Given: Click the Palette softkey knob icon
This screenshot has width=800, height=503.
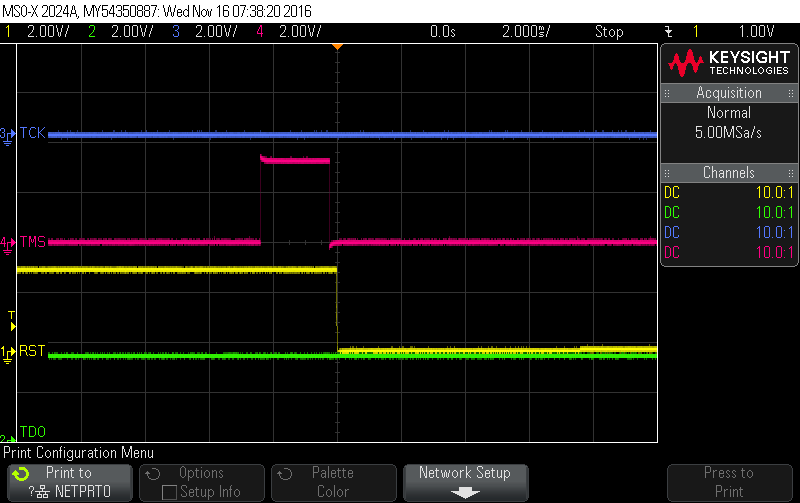Looking at the screenshot, I should pyautogui.click(x=285, y=474).
